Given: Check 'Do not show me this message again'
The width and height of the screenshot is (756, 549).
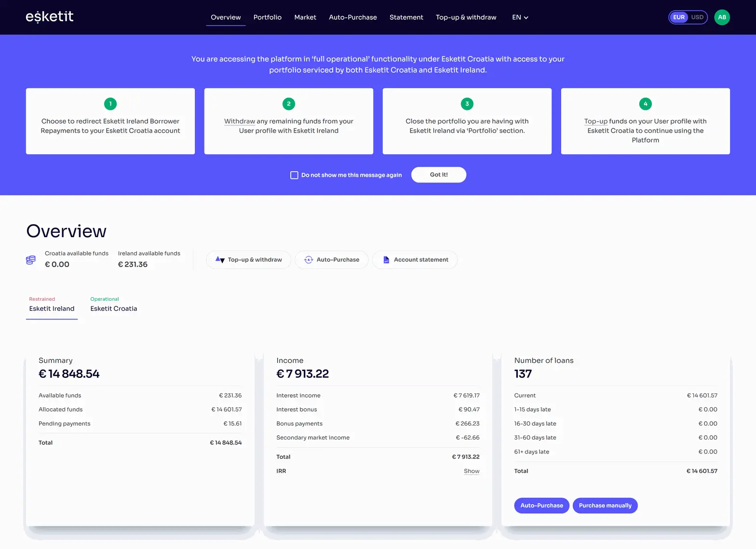Looking at the screenshot, I should click(294, 175).
